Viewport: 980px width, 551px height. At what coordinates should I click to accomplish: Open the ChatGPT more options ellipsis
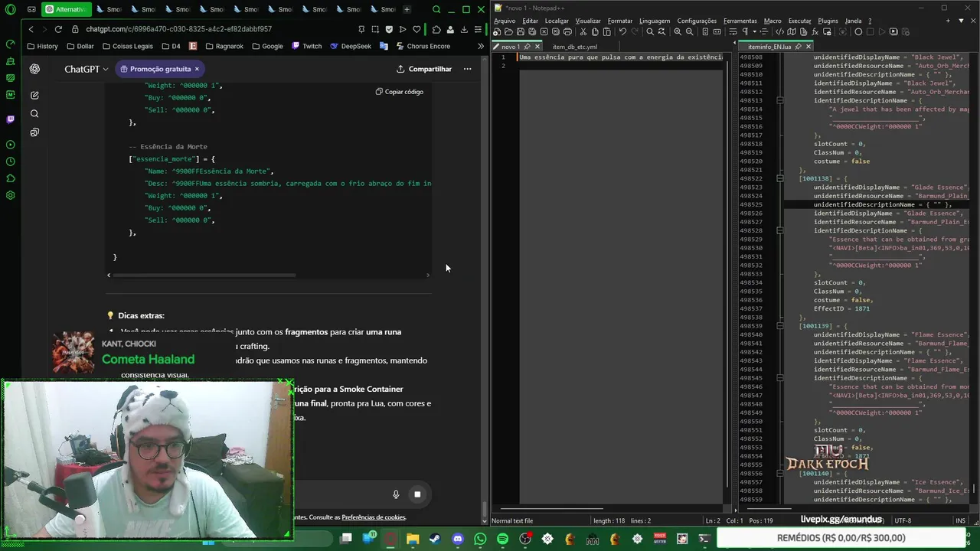(x=467, y=69)
